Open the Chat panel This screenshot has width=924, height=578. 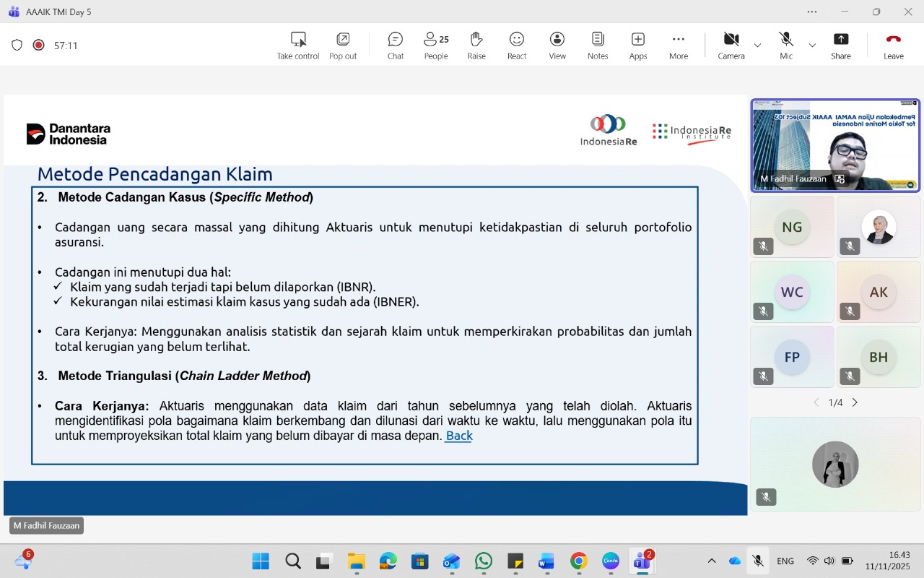(x=395, y=46)
